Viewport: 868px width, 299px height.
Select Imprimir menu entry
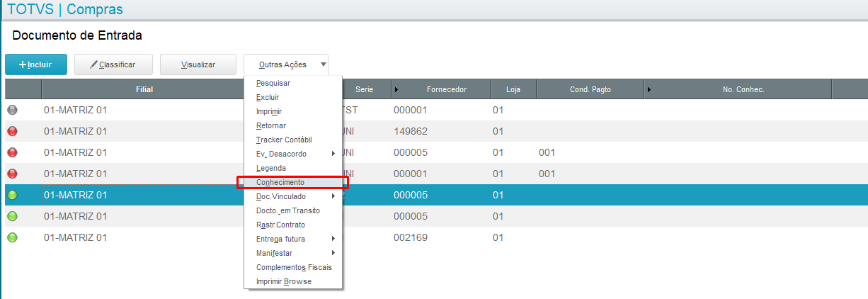pyautogui.click(x=293, y=111)
